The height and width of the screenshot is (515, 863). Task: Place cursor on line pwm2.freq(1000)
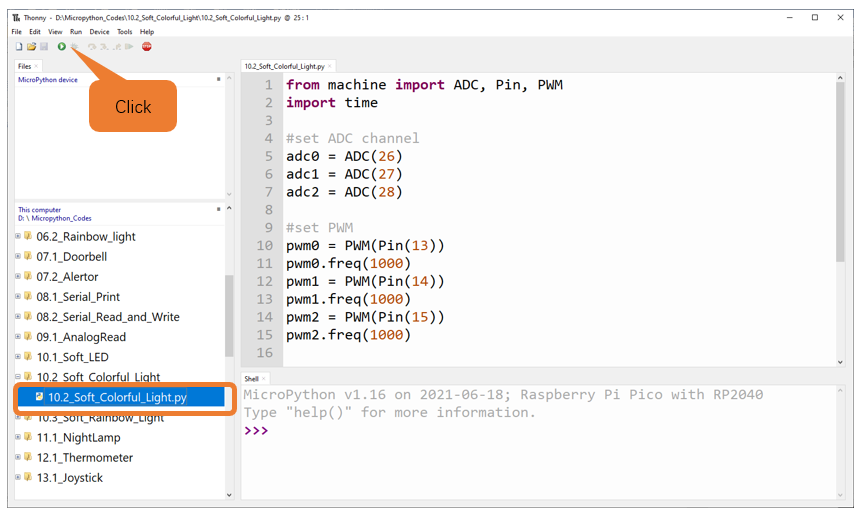pyautogui.click(x=348, y=335)
